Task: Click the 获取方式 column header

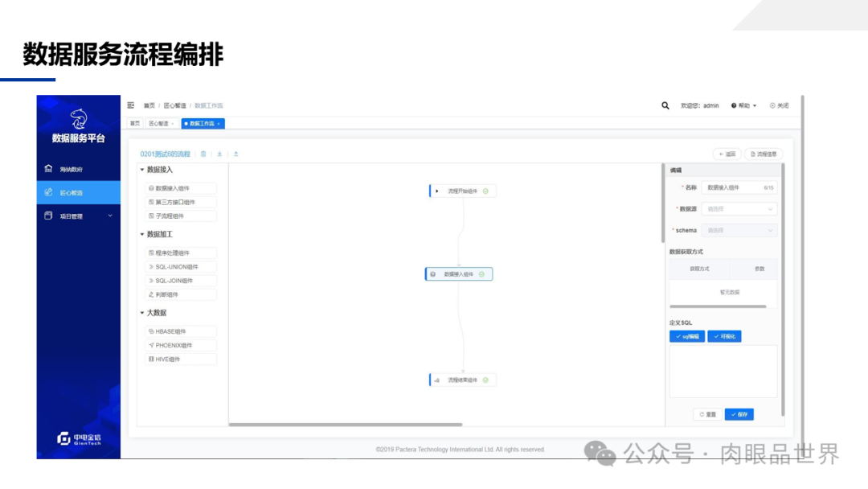Action: 699,269
